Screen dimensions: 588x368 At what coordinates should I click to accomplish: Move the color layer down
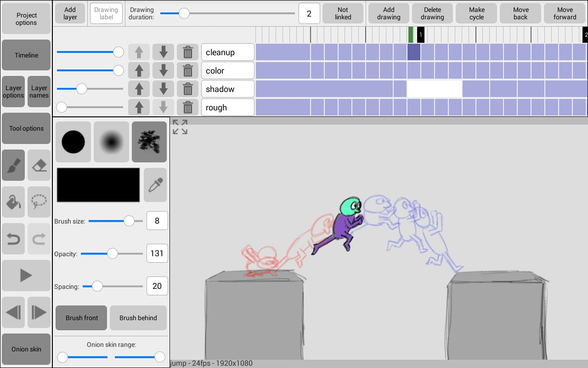[163, 70]
